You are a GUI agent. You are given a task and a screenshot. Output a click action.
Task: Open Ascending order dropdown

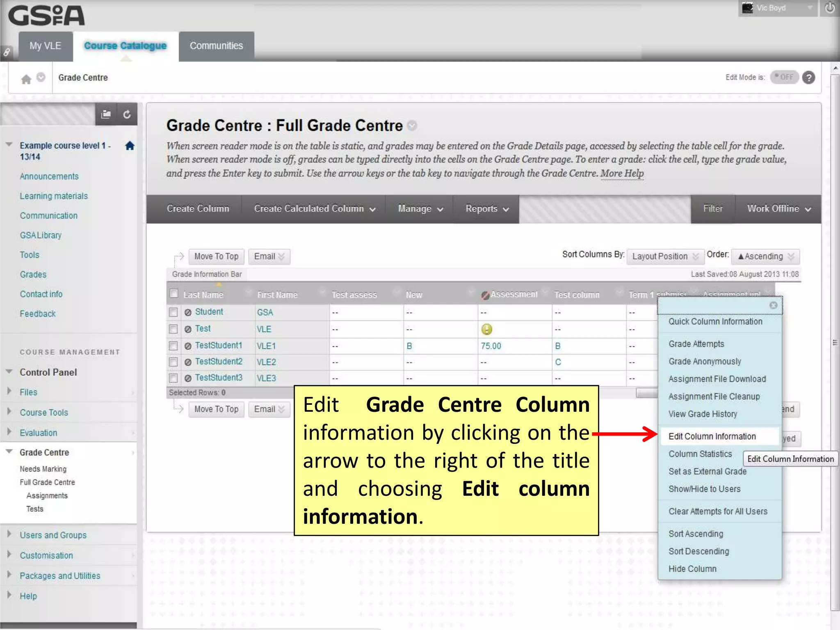click(766, 256)
